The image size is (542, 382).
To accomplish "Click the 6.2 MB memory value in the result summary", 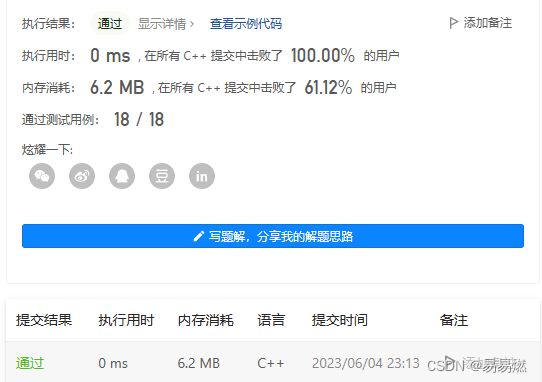I will tap(117, 87).
